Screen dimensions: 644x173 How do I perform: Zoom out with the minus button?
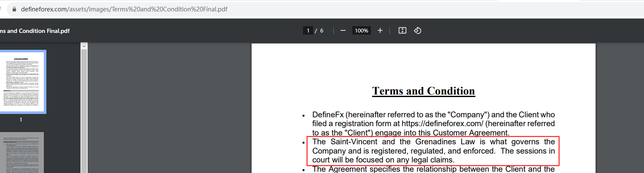[x=343, y=30]
